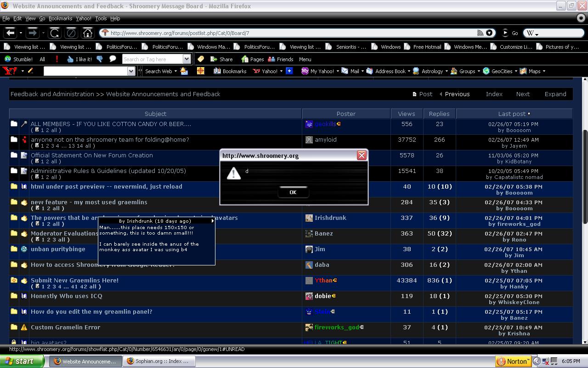The height and width of the screenshot is (368, 588).
Task: Click the Expand link in forum navigation
Action: 555,94
